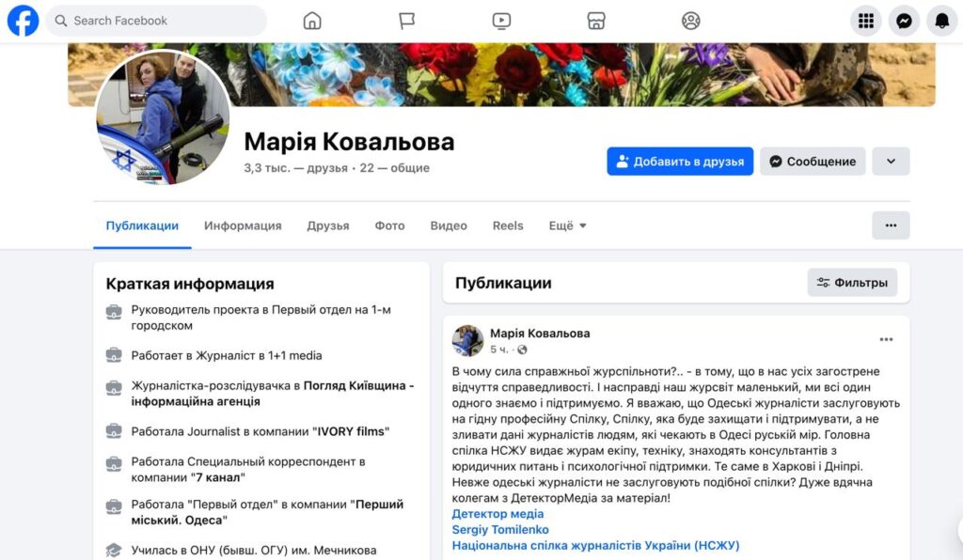Open the profile three-dot menu button

coord(891,226)
